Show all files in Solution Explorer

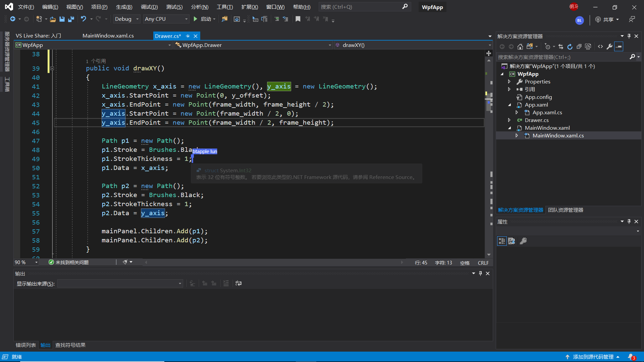[588, 47]
